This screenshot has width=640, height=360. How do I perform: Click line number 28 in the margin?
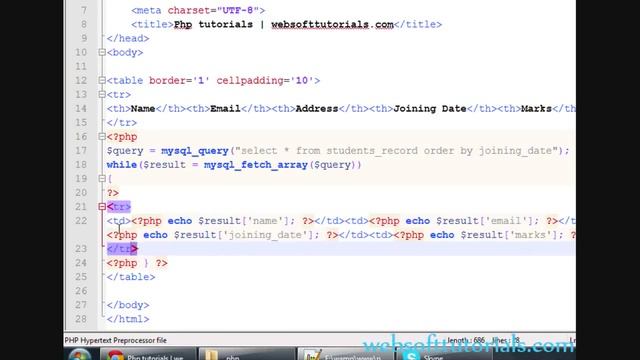tap(81, 319)
